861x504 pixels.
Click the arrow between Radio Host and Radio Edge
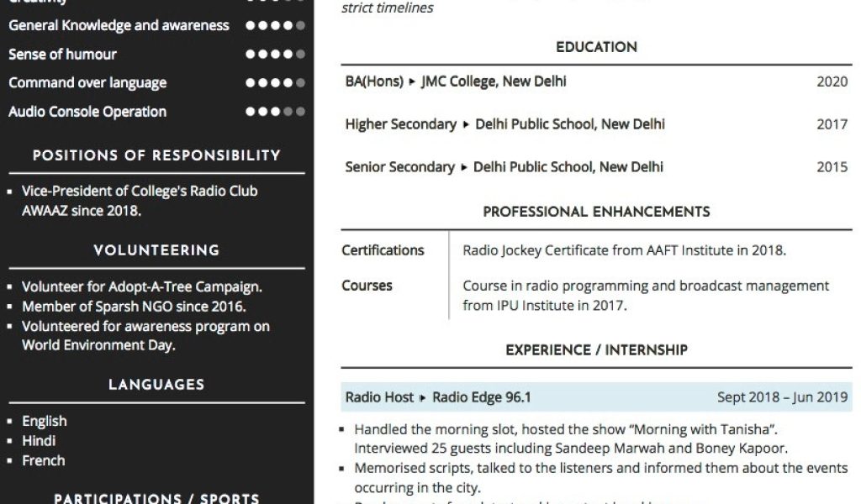coord(423,397)
